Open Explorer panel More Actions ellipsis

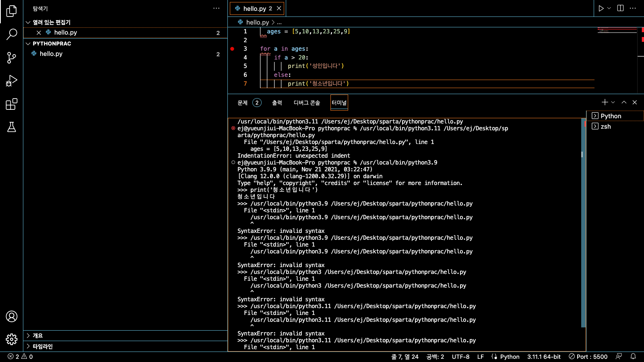pos(217,8)
